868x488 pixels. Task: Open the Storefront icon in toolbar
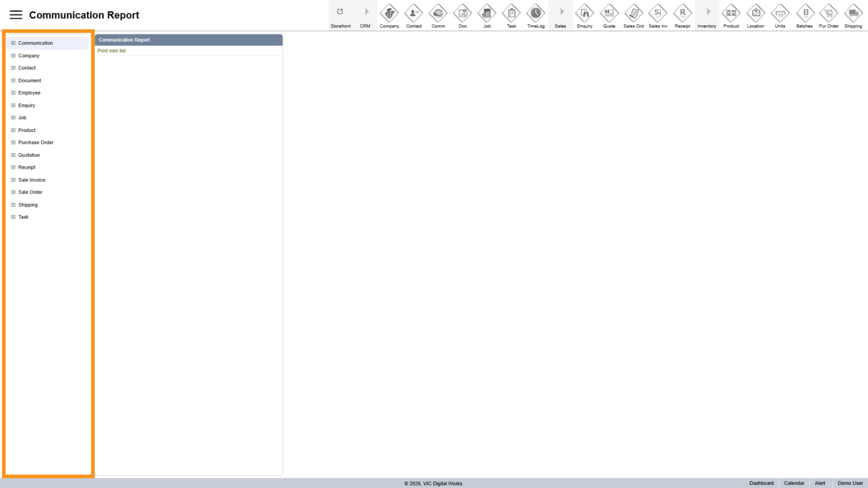tap(340, 15)
